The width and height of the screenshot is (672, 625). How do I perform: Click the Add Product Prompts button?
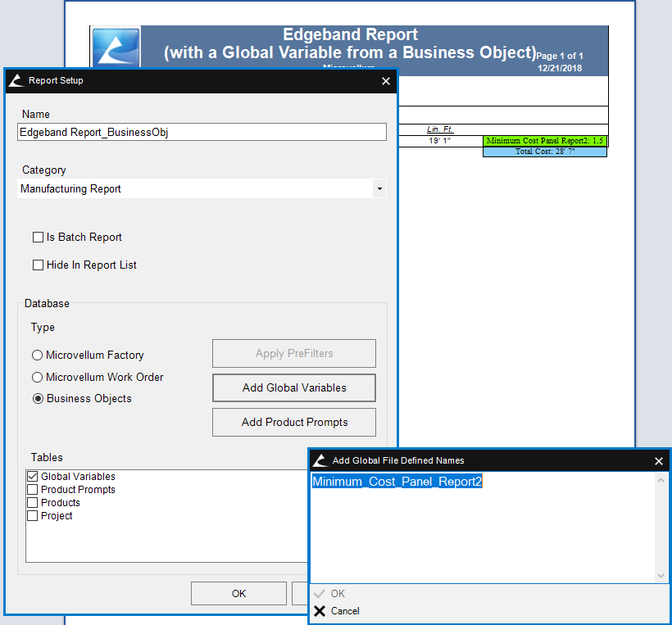(x=294, y=422)
